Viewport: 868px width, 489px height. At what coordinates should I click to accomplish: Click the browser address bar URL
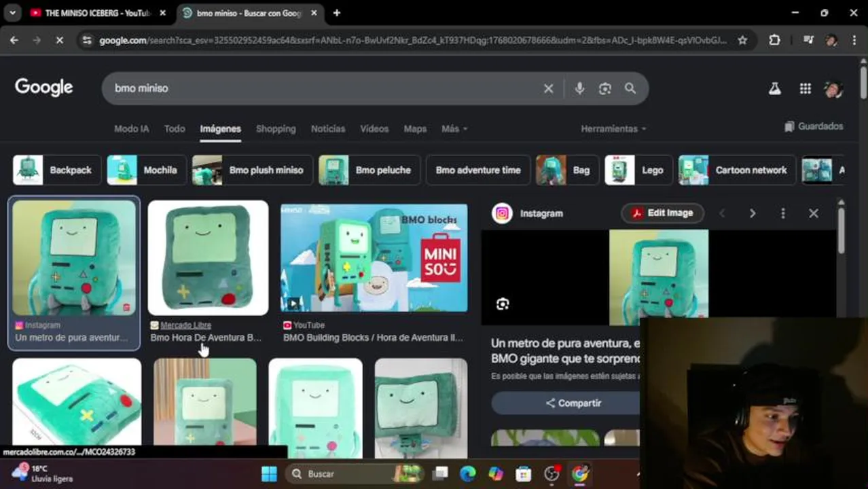click(x=413, y=40)
